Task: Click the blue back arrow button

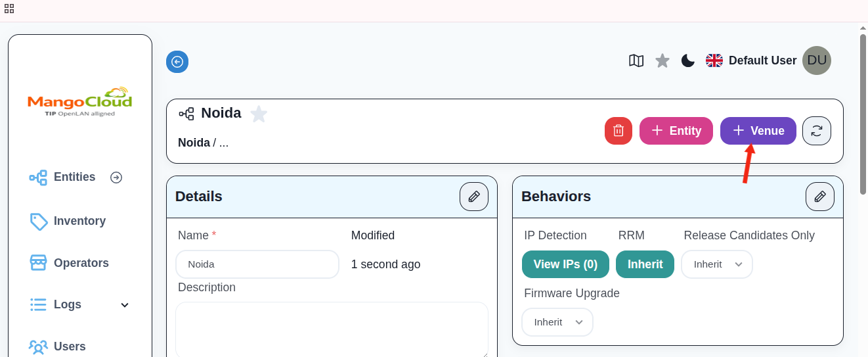Action: pyautogui.click(x=177, y=62)
